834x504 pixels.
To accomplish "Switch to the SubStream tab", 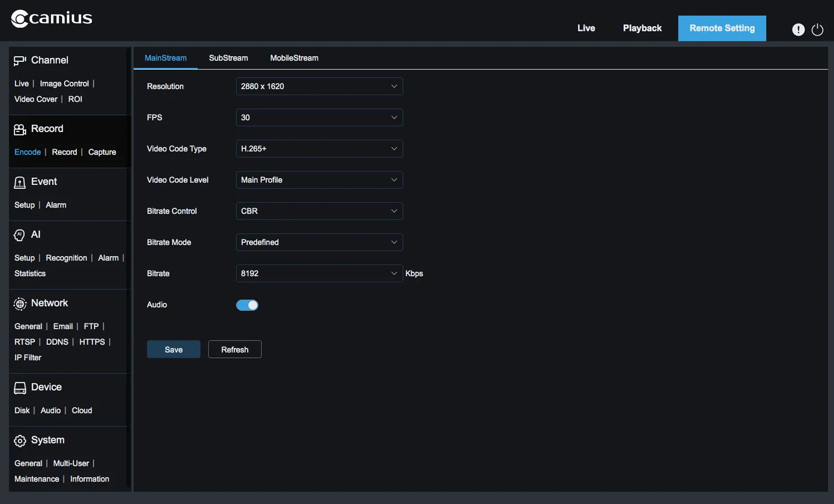I will (x=228, y=58).
